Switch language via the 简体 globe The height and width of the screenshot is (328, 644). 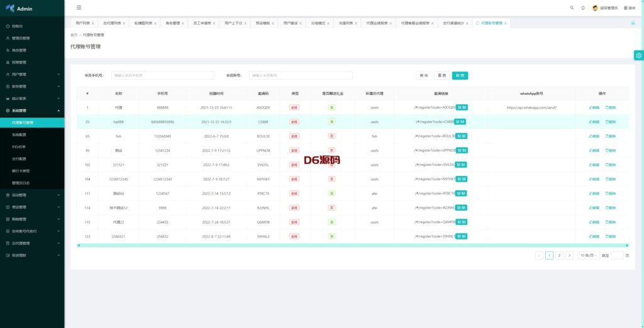(x=629, y=8)
